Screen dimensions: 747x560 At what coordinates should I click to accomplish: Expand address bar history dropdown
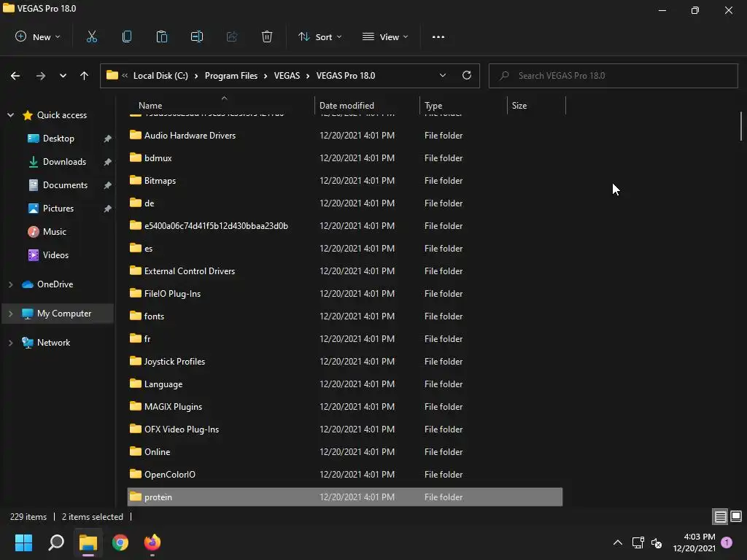pyautogui.click(x=443, y=75)
